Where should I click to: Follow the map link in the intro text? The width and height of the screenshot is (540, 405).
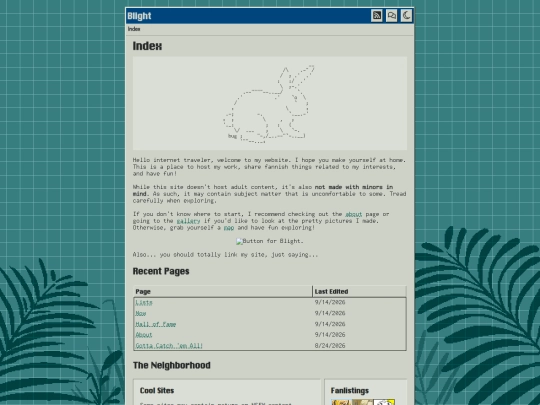(x=229, y=228)
